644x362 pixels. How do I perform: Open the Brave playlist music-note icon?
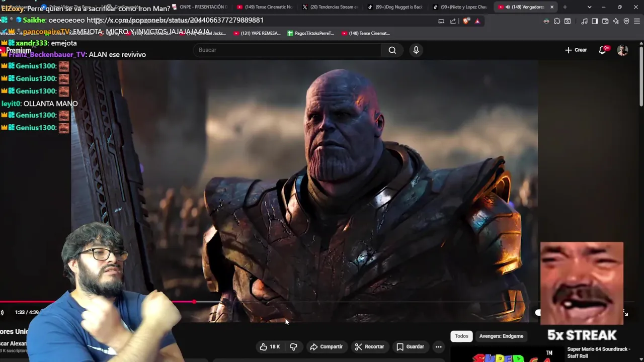[584, 21]
